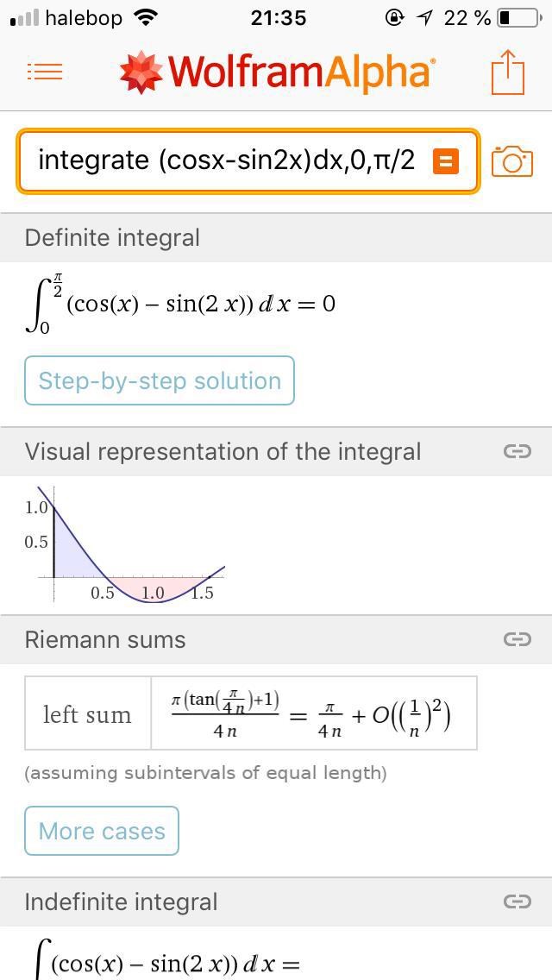Tap the battery indicator in status bar
This screenshot has height=980, width=552.
point(516,17)
